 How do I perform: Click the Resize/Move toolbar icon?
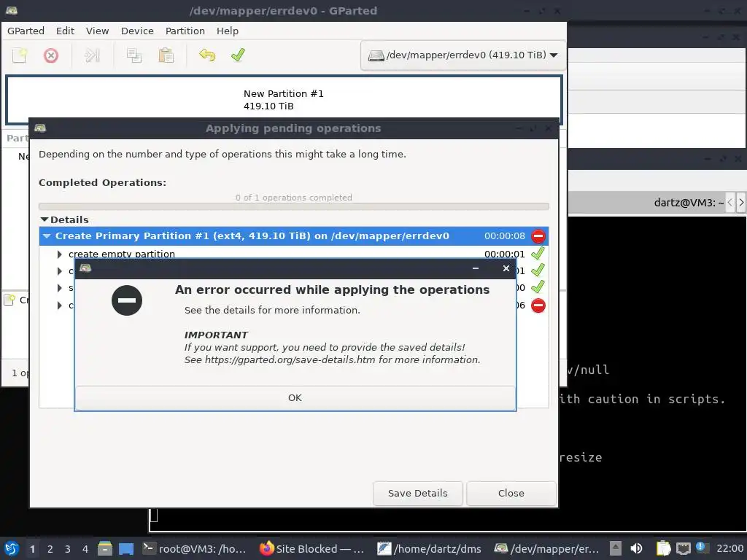[x=92, y=55]
